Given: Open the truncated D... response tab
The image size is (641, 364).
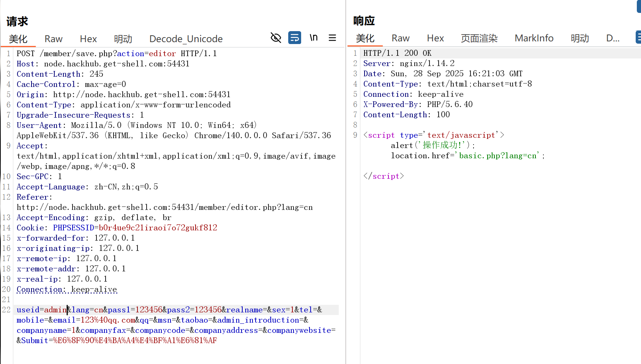Looking at the screenshot, I should point(613,38).
